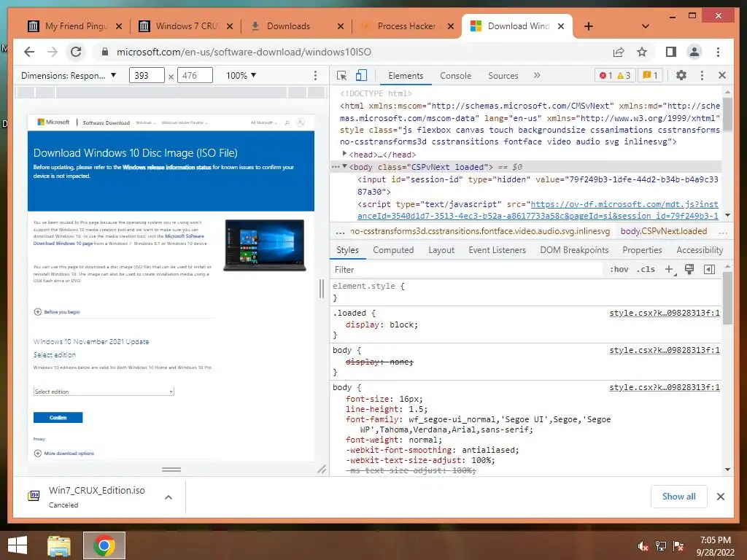This screenshot has height=560, width=747.
Task: Switch to the Downloads tab
Action: click(x=295, y=26)
